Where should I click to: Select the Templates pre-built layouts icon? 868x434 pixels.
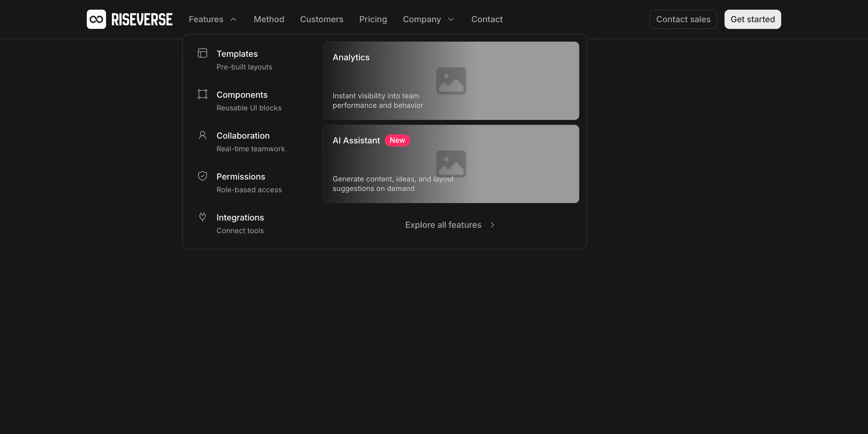202,53
